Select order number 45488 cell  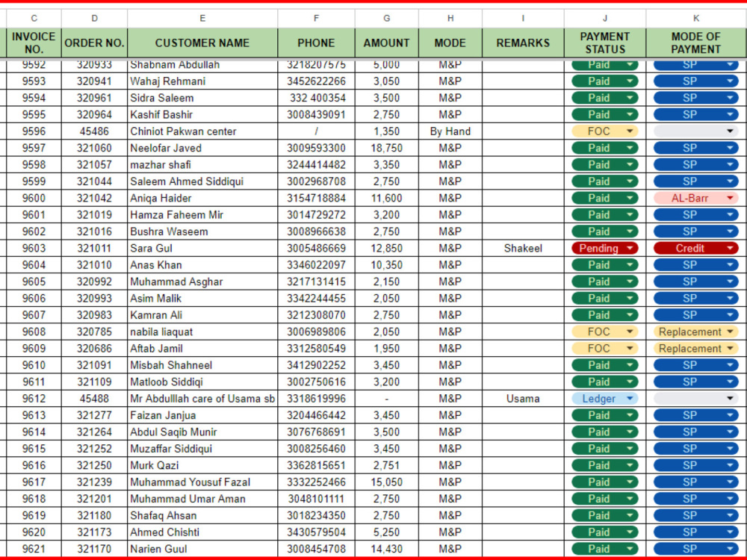[x=94, y=399]
